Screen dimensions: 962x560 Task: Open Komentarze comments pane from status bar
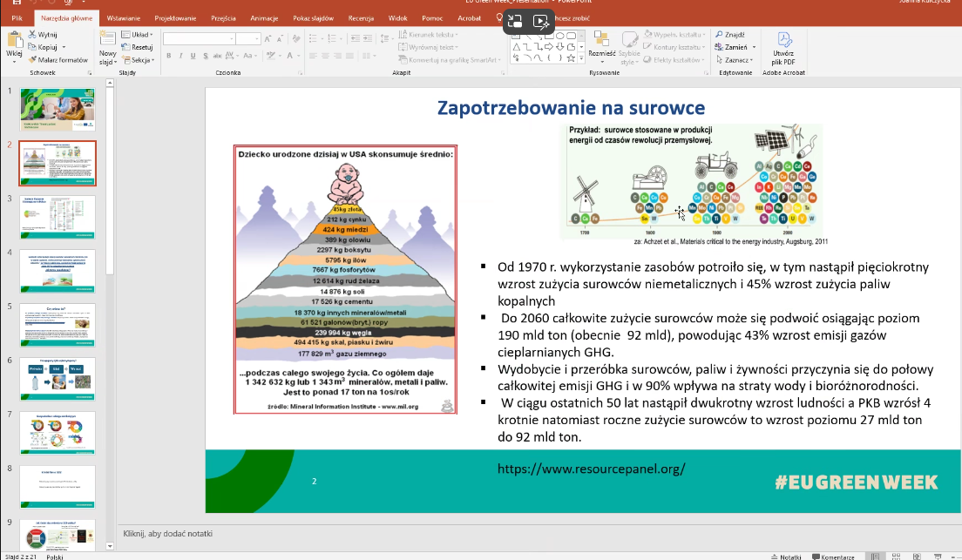tap(833, 557)
